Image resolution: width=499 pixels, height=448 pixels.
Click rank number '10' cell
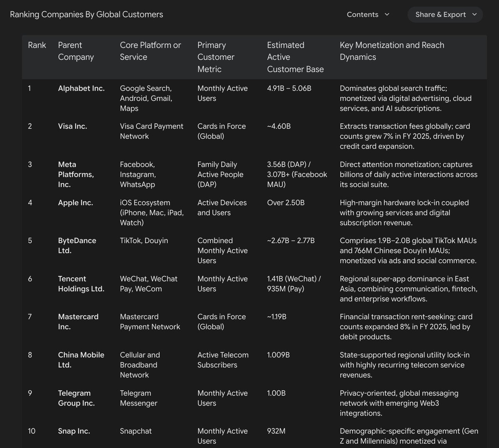(x=32, y=431)
